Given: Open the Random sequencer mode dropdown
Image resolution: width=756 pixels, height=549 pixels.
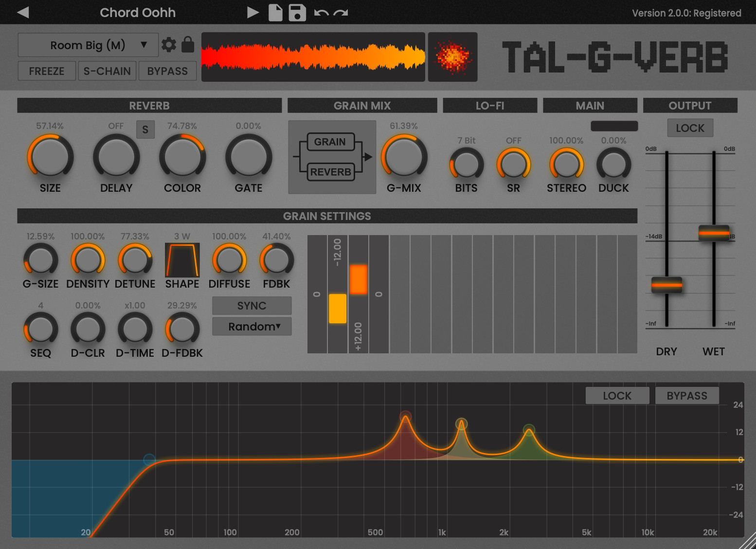Looking at the screenshot, I should [252, 327].
